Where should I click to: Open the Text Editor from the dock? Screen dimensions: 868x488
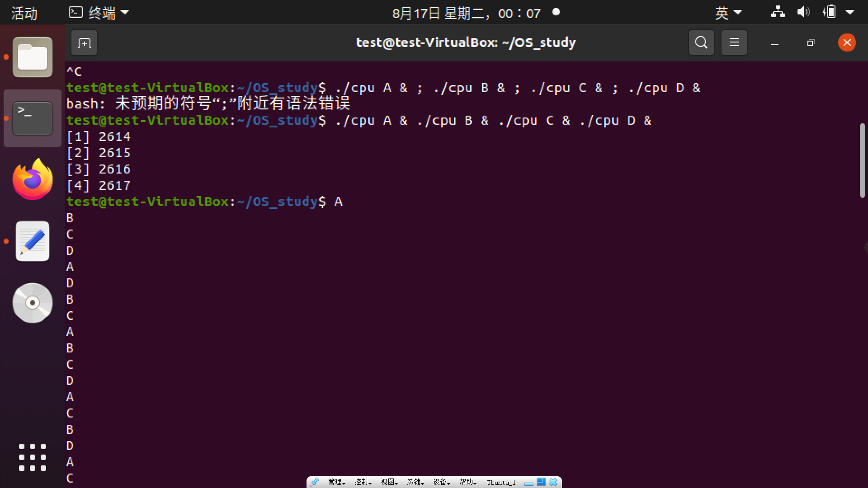point(33,241)
